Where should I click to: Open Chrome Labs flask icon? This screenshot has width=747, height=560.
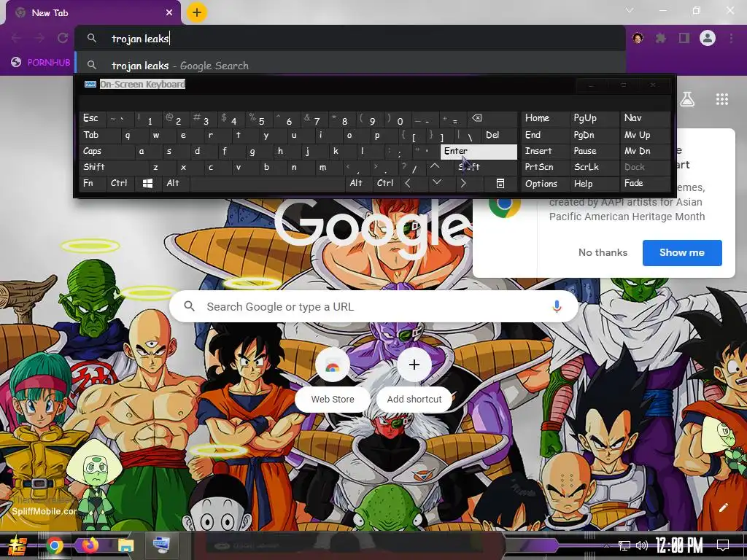(687, 99)
